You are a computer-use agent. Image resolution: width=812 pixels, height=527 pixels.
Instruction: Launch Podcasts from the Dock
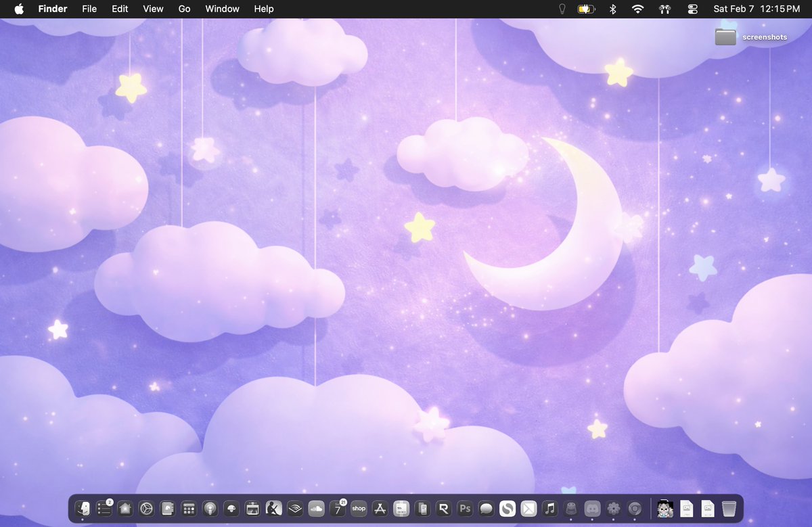210,508
